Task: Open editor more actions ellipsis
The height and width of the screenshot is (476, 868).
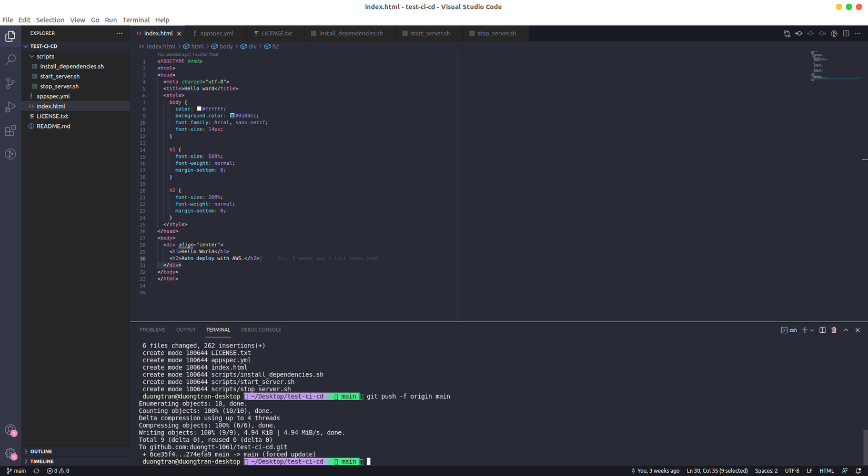Action: point(858,34)
